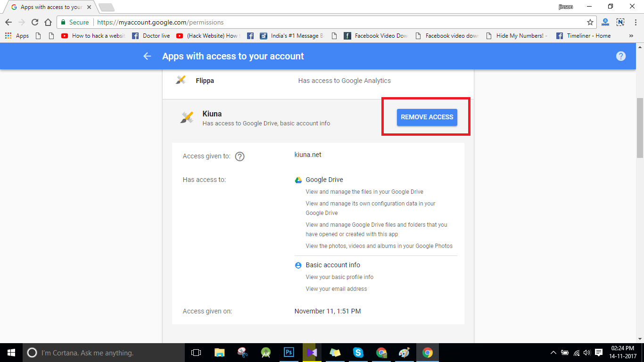The image size is (644, 362).
Task: Open the Hide My Numbers! bookmark
Action: click(518, 36)
